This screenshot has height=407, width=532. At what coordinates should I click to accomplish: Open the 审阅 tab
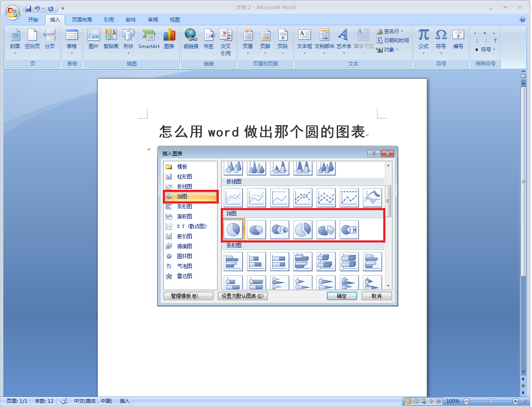(x=153, y=19)
